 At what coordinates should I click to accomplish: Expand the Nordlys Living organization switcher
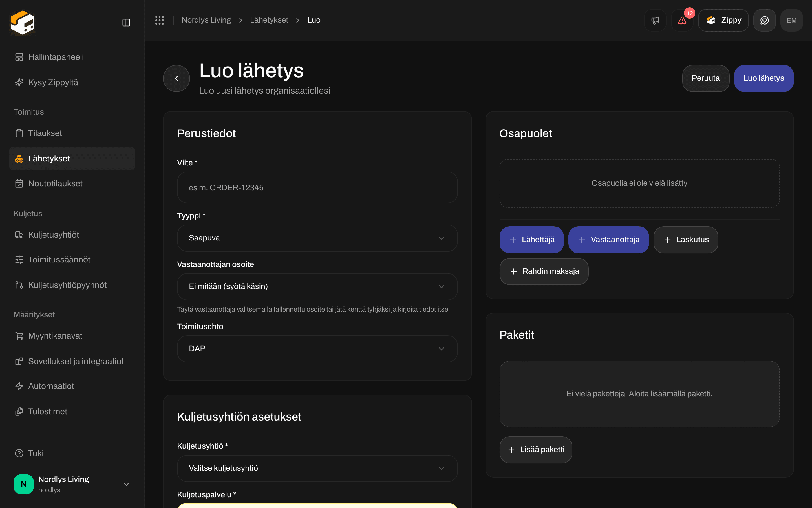(x=72, y=484)
